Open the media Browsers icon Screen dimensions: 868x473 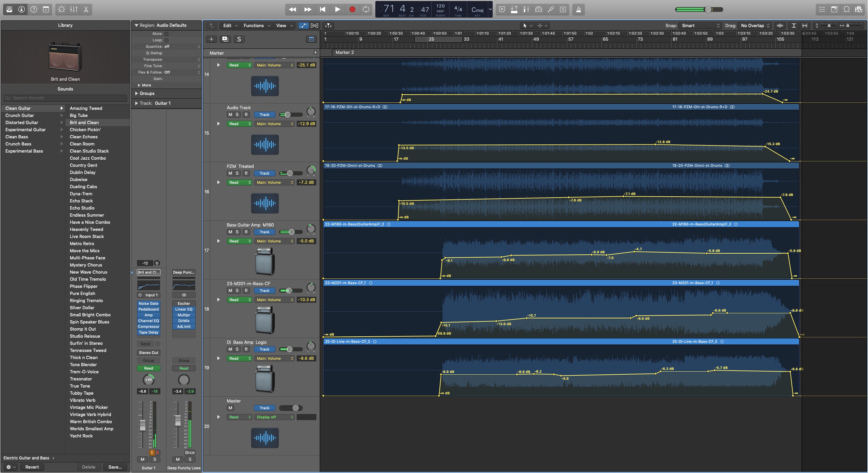tap(859, 9)
